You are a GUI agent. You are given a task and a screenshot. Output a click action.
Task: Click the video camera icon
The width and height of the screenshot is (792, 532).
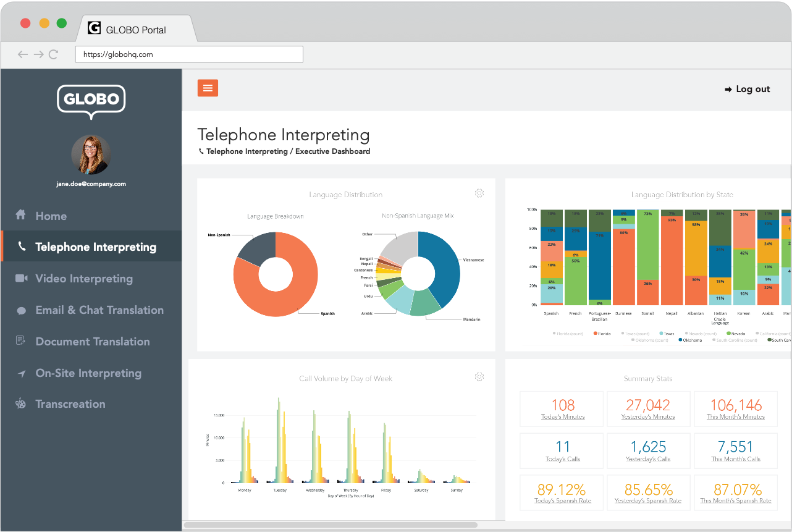click(22, 279)
